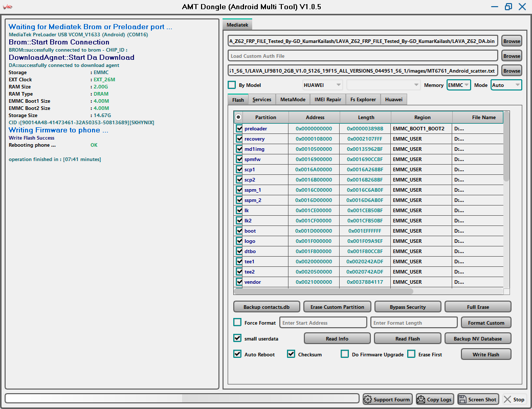
Task: Enable the By Model checkbox
Action: pyautogui.click(x=232, y=85)
